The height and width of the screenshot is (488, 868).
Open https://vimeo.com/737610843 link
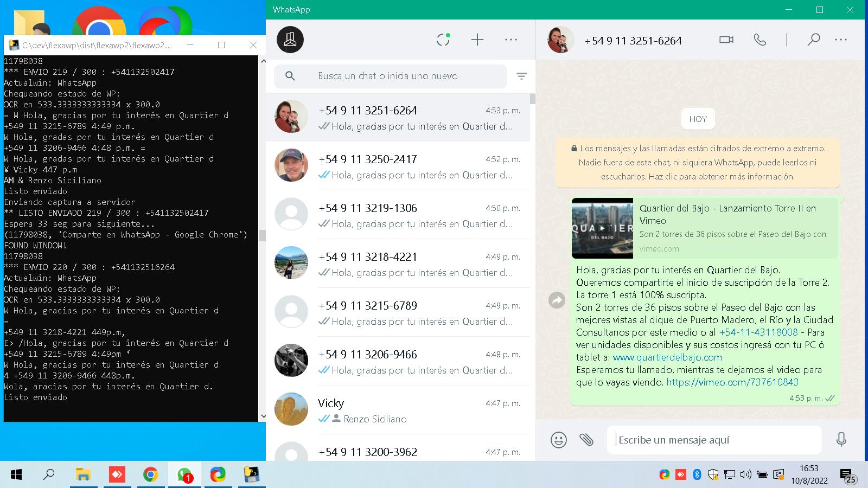[732, 382]
